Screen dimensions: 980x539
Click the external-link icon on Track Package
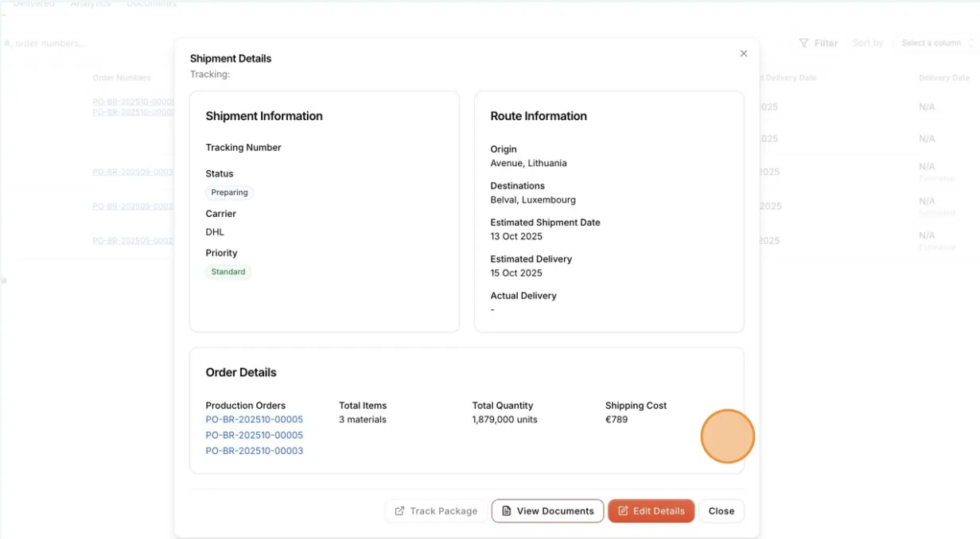pyautogui.click(x=399, y=511)
